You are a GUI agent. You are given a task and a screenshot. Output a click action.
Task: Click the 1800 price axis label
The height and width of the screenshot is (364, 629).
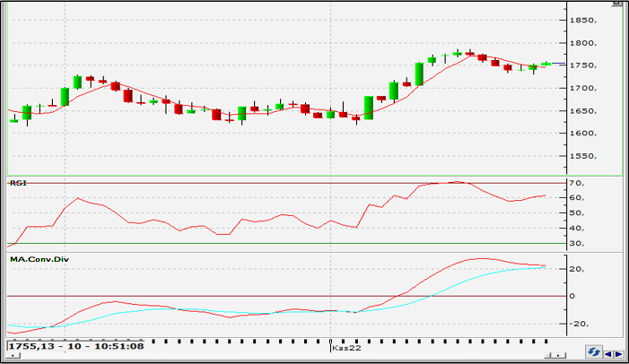tap(583, 43)
